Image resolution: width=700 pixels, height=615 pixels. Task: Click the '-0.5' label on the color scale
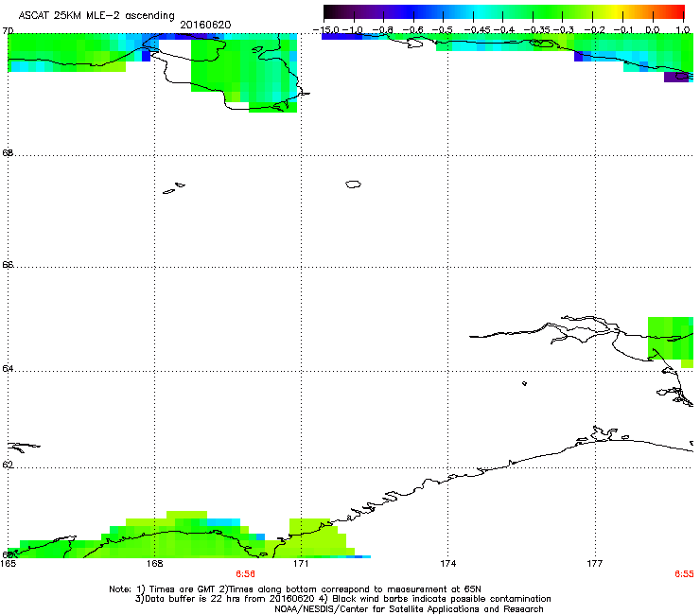443,30
